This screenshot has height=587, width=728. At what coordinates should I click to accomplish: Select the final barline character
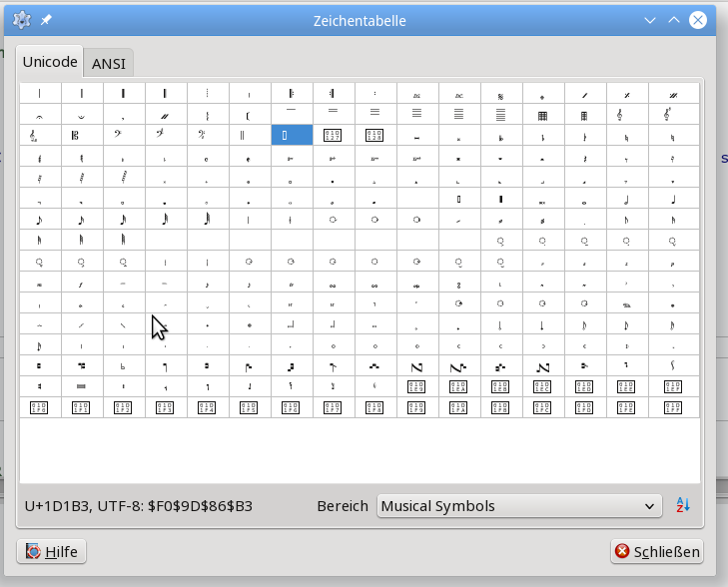tap(123, 94)
